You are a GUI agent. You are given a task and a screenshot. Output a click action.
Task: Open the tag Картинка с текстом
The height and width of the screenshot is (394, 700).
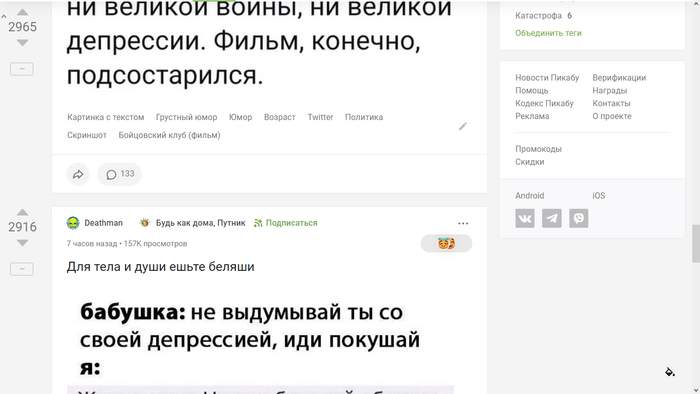click(x=106, y=117)
